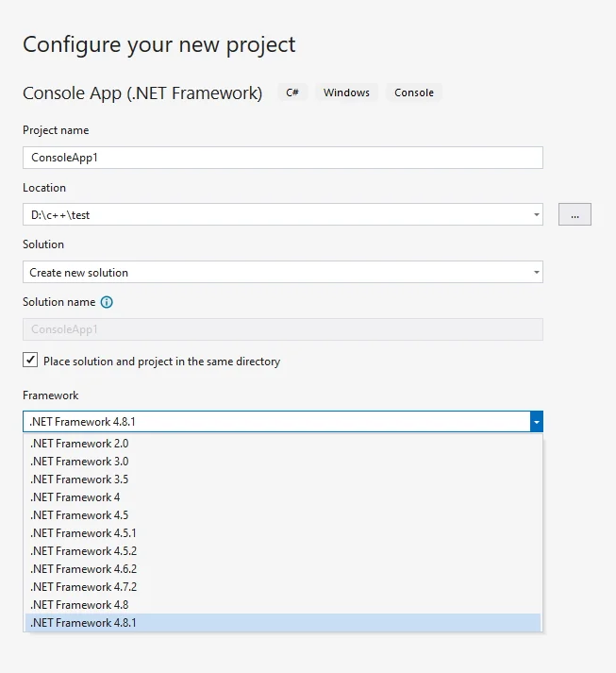Pick .NET Framework 4.8 option

coord(283,605)
